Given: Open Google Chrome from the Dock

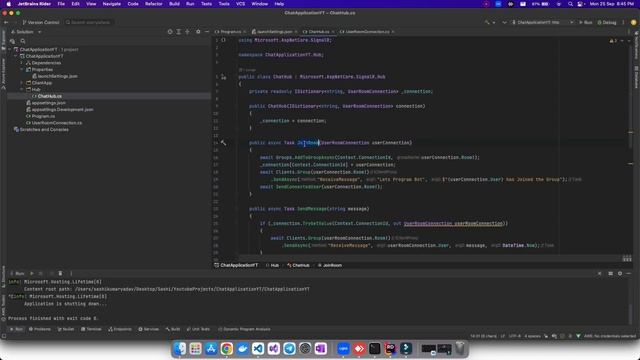Looking at the screenshot, I should [x=227, y=348].
